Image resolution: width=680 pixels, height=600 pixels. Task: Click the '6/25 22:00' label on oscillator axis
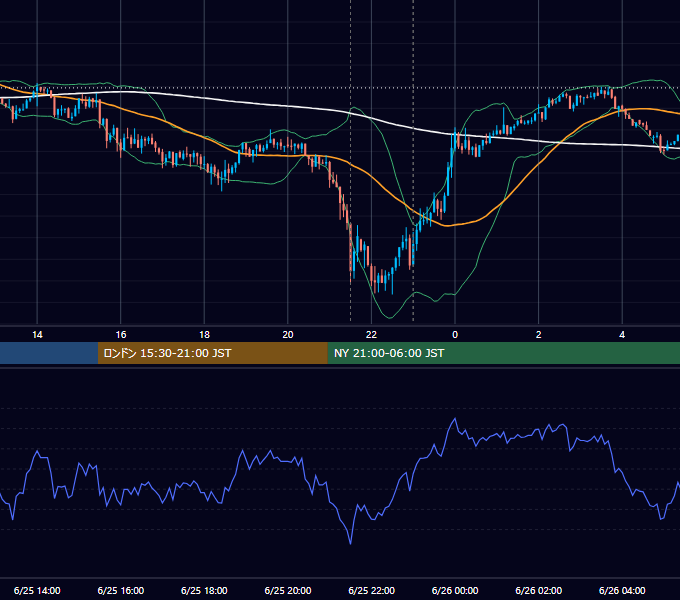tap(371, 590)
